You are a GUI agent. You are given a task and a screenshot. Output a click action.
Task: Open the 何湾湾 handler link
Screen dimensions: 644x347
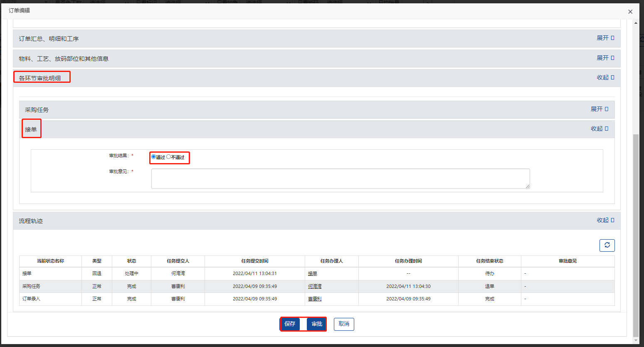tap(315, 286)
